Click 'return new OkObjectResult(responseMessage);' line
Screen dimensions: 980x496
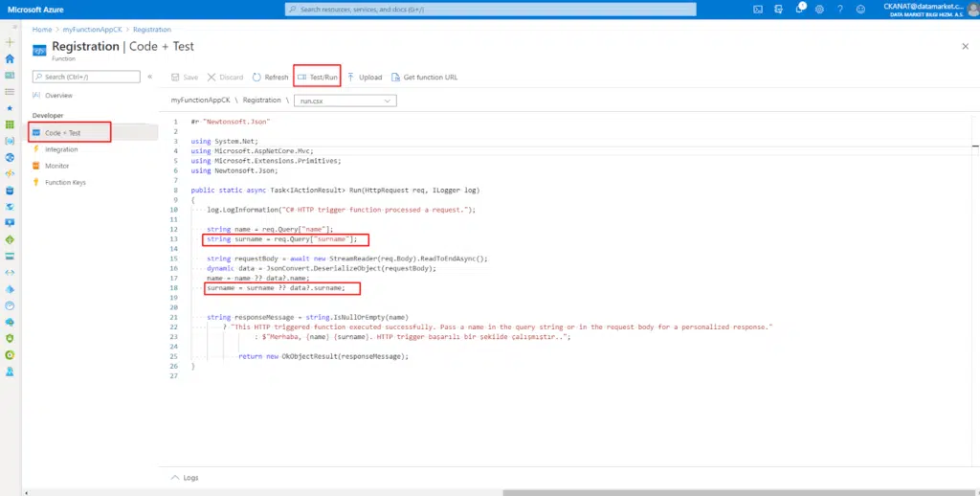323,356
